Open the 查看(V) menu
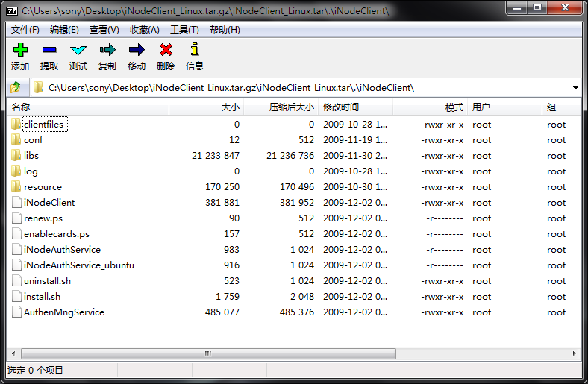Image resolution: width=588 pixels, height=384 pixels. coord(104,30)
